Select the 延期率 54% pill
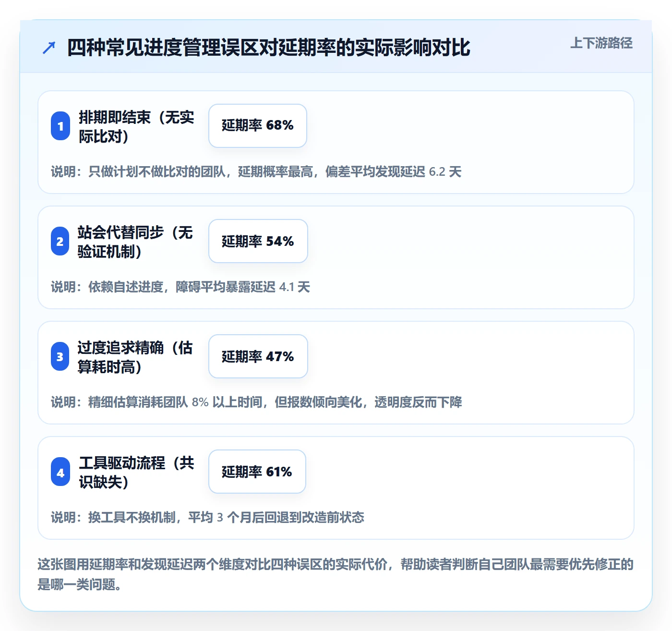 pos(258,241)
